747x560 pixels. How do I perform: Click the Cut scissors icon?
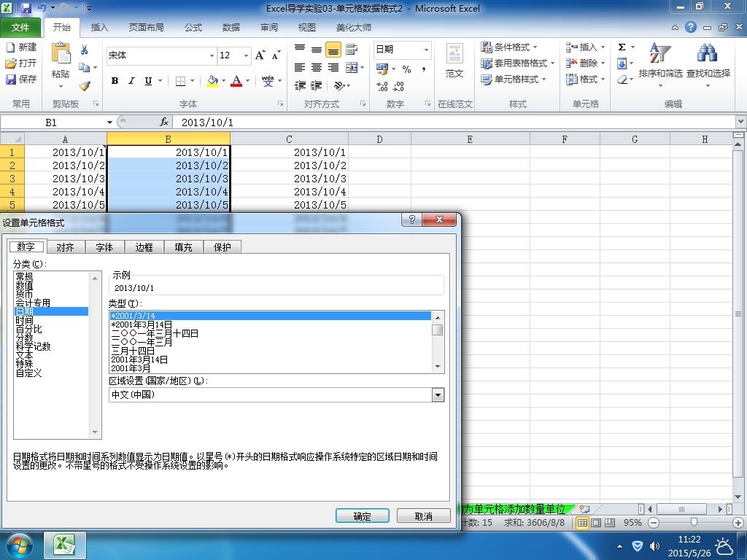click(85, 50)
